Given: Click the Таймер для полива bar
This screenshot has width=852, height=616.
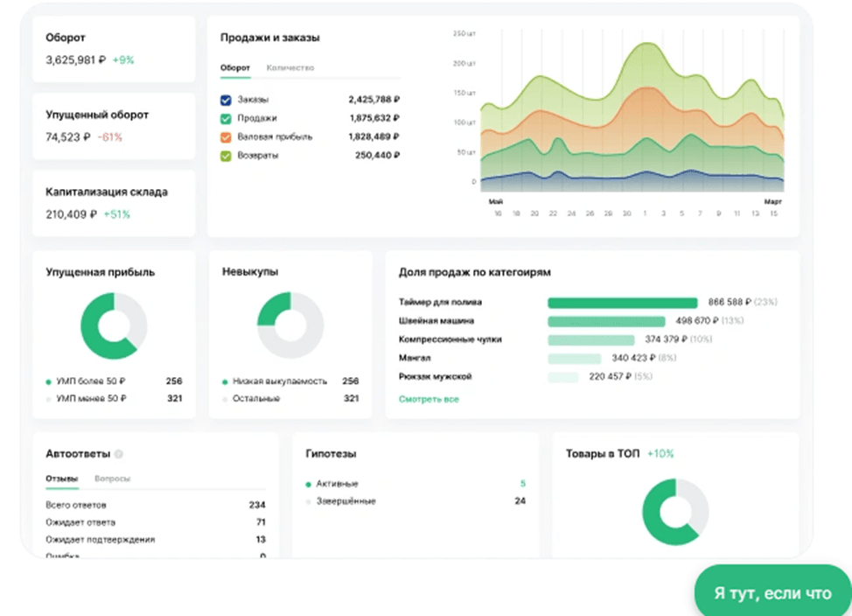Looking at the screenshot, I should point(622,303).
